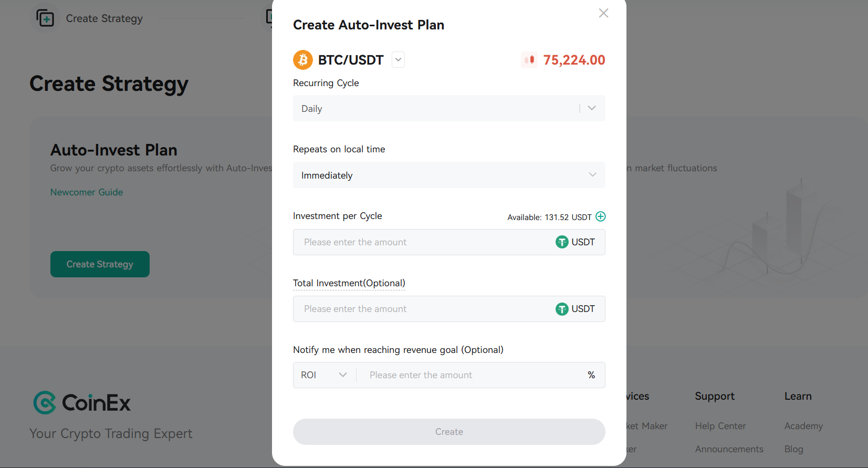Viewport: 868px width, 468px height.
Task: Click the candlestick chart icon beside price
Action: coord(529,60)
